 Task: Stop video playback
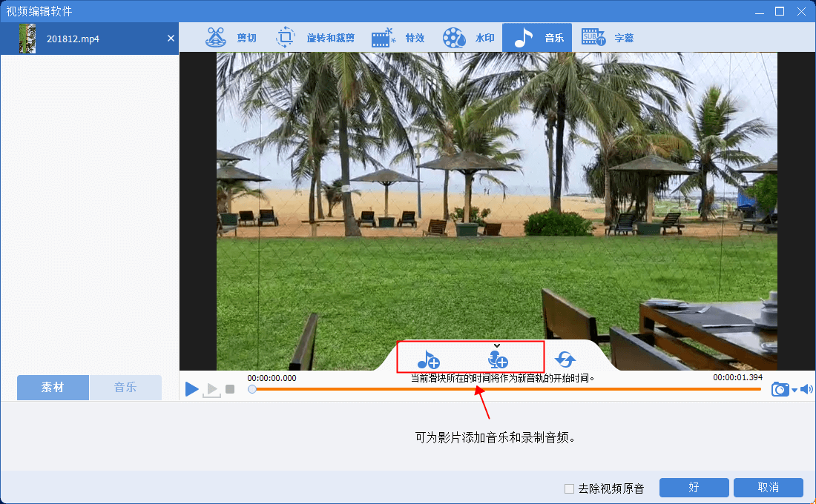point(230,389)
